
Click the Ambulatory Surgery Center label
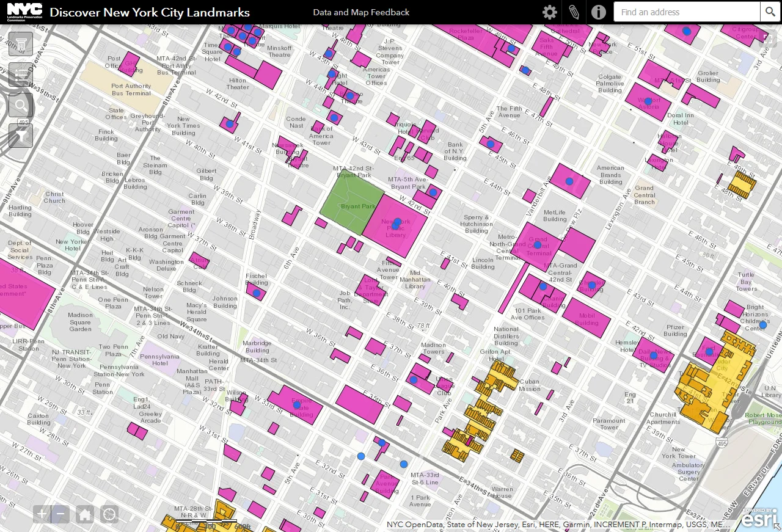689,472
